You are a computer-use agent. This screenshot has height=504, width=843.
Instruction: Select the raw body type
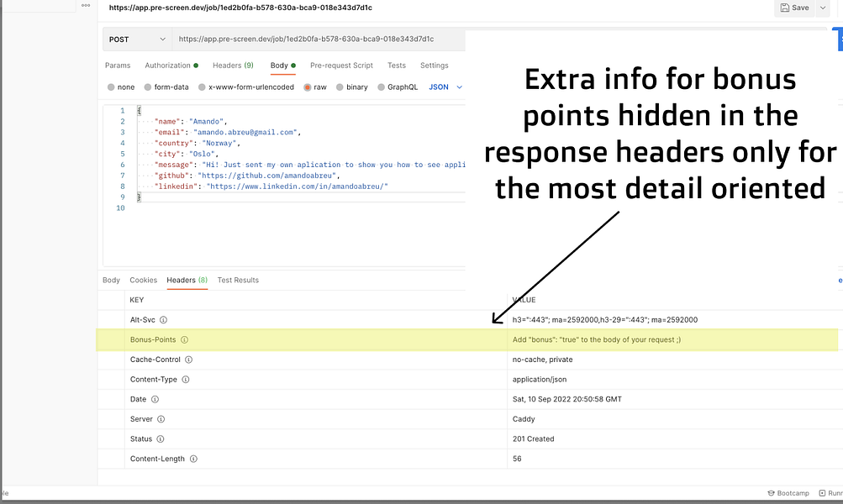pos(315,87)
